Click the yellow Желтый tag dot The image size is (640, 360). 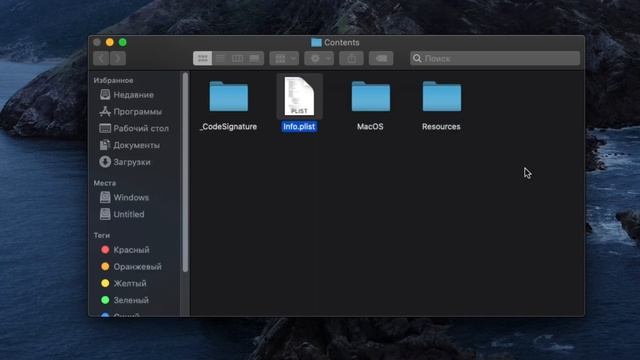pyautogui.click(x=105, y=283)
